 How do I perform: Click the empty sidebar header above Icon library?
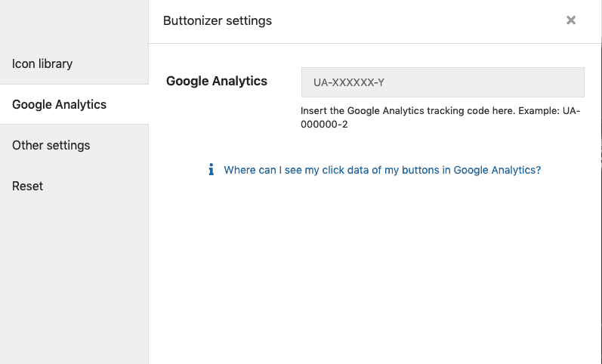[x=74, y=21]
